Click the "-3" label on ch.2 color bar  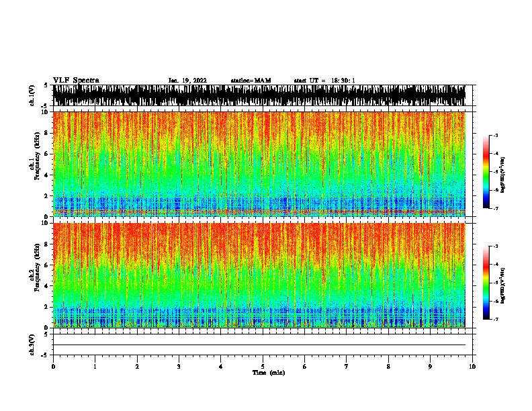(496, 246)
